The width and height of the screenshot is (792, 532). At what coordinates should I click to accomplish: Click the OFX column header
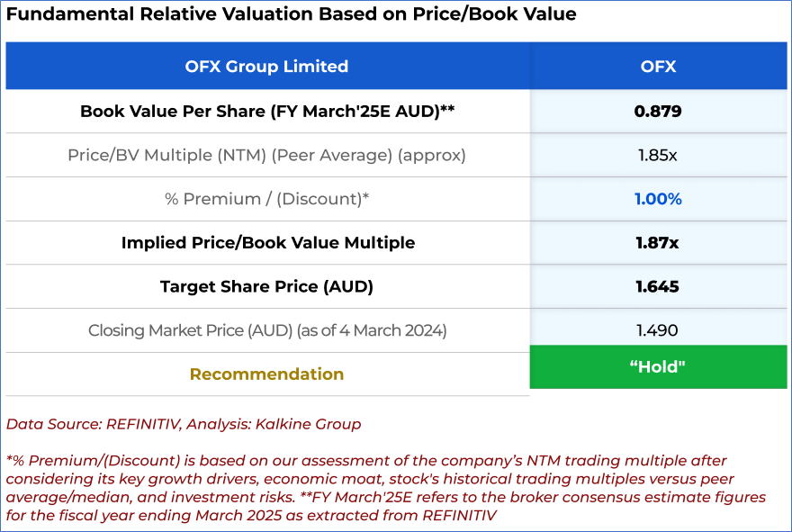pos(658,67)
